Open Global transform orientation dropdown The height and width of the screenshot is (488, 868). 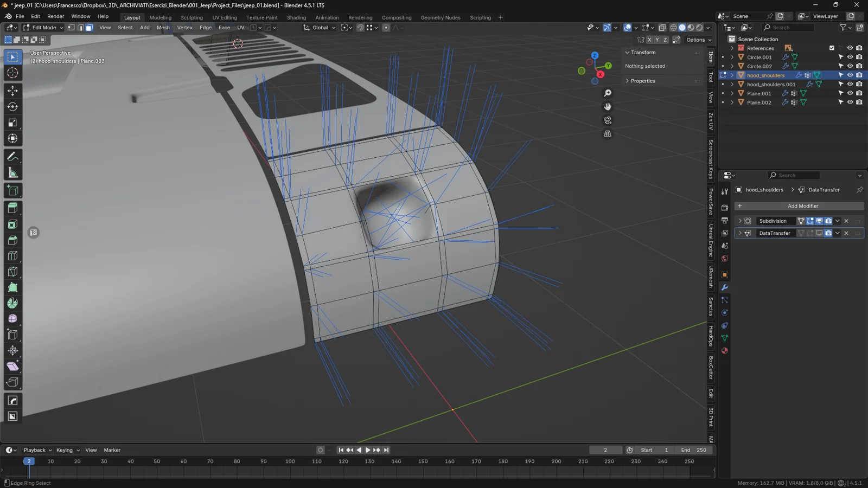pyautogui.click(x=320, y=28)
